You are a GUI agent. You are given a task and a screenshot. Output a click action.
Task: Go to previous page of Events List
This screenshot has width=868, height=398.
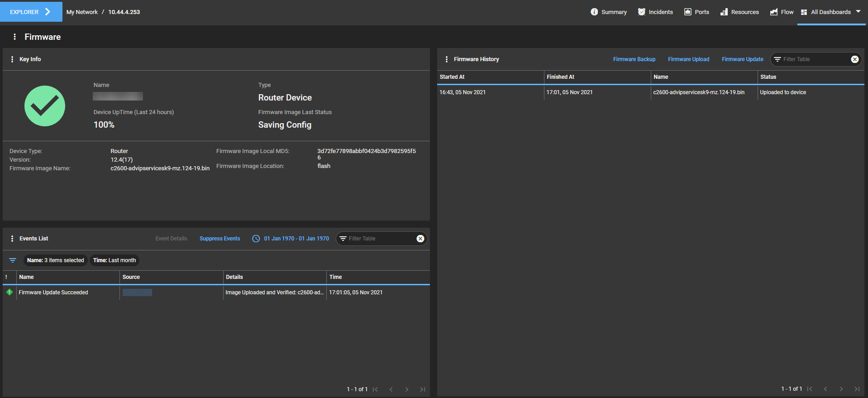tap(391, 389)
